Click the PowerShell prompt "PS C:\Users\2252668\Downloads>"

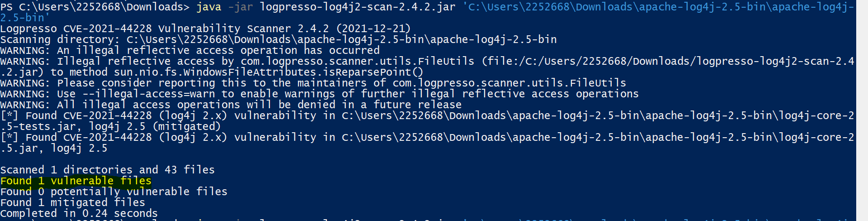click(x=95, y=7)
